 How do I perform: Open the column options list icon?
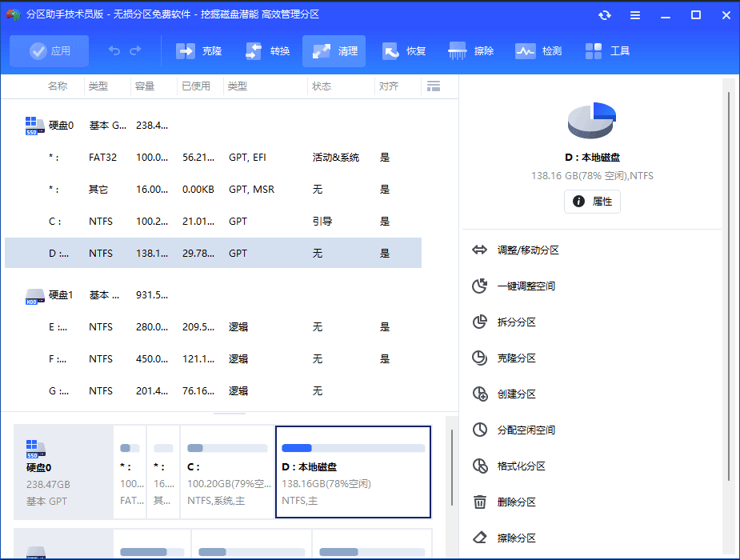point(433,86)
